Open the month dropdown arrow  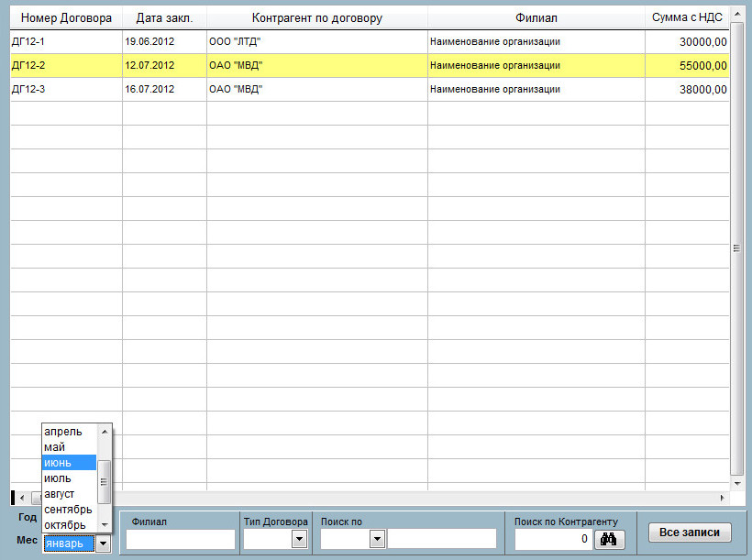coord(103,544)
